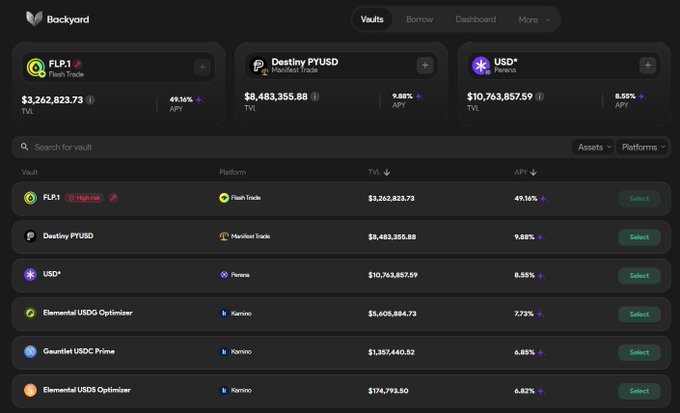The image size is (680, 413).
Task: Expand the More menu
Action: [534, 20]
